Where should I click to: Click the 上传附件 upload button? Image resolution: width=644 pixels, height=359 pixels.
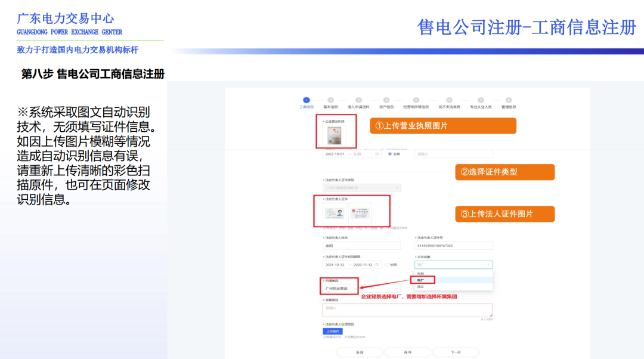(x=333, y=330)
